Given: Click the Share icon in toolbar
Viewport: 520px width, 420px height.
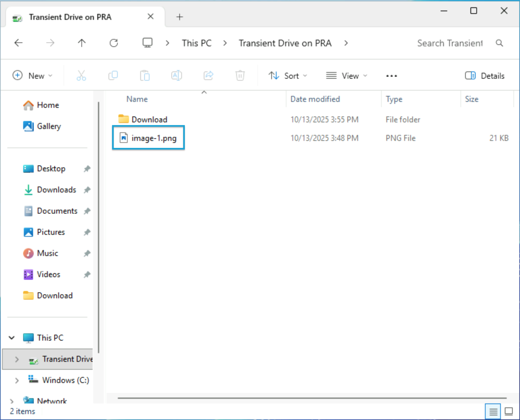Looking at the screenshot, I should 208,76.
